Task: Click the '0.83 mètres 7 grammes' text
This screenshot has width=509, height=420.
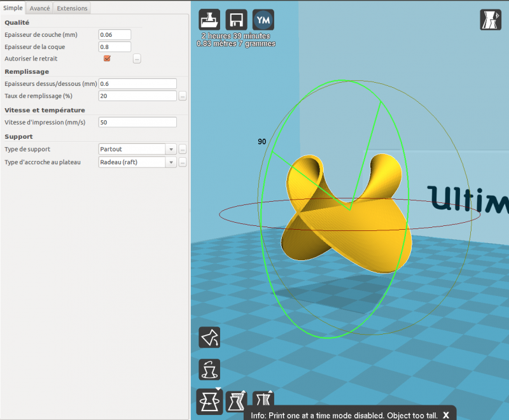Action: pyautogui.click(x=236, y=43)
